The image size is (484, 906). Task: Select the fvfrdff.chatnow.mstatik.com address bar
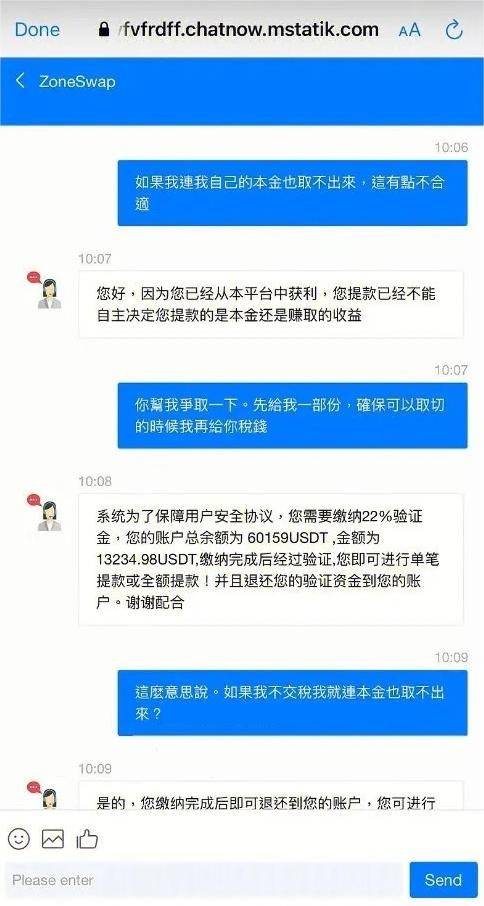point(239,29)
